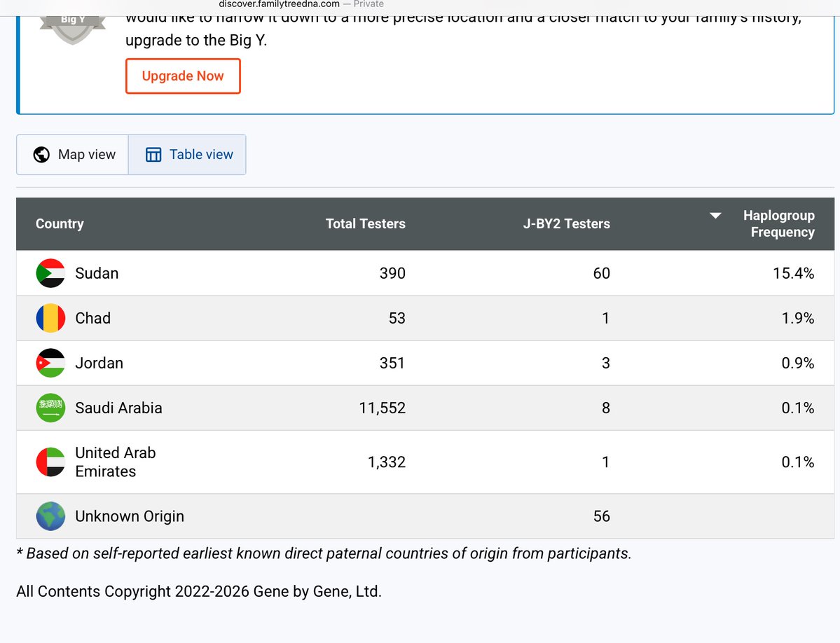
Task: Click the globe icon in Map view
Action: click(x=41, y=155)
